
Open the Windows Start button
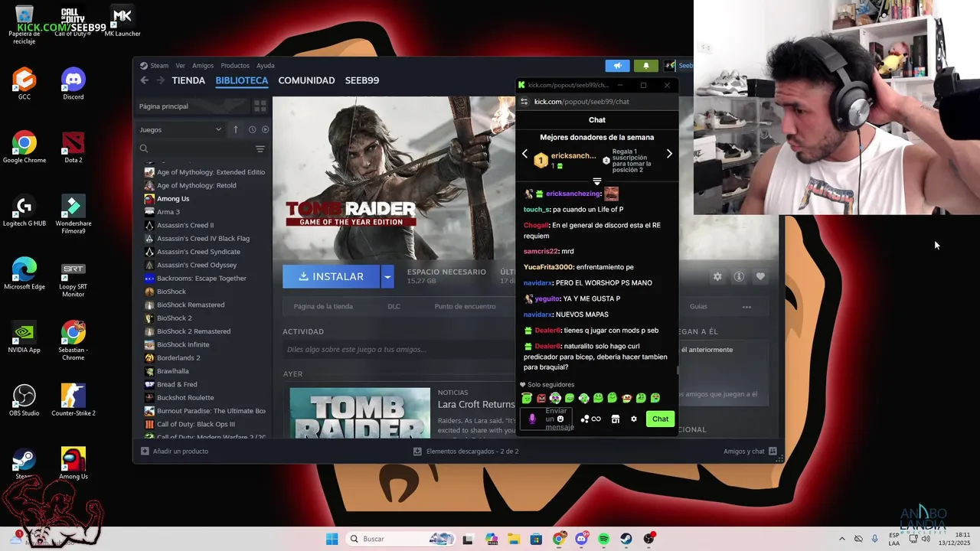(x=332, y=540)
